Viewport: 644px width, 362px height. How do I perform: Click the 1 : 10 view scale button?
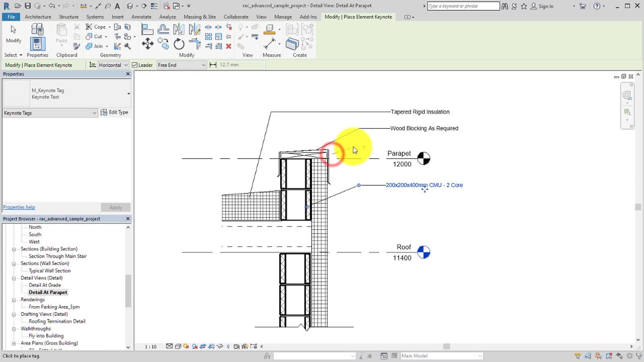[x=151, y=347]
